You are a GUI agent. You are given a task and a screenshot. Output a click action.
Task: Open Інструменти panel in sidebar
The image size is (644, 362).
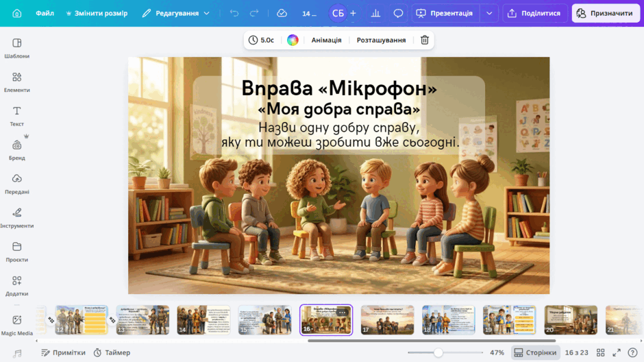click(x=17, y=218)
